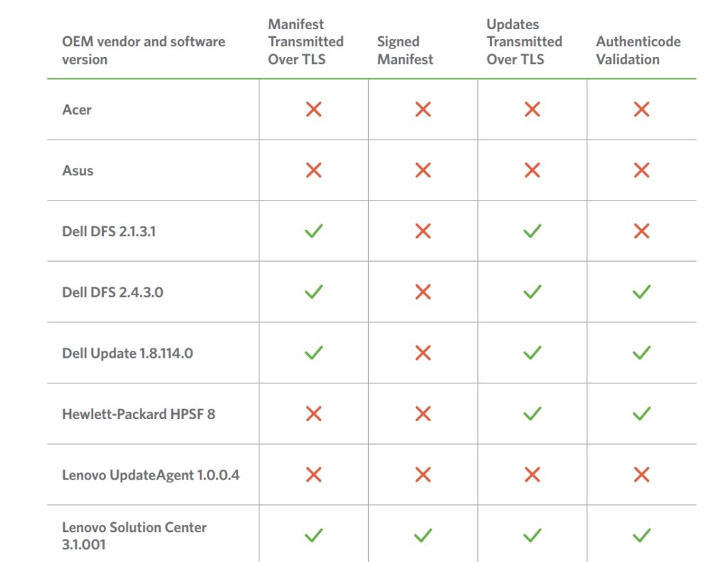This screenshot has width=728, height=562.
Task: Select the Dell Update 1.8.114.0 row label
Action: point(127,353)
